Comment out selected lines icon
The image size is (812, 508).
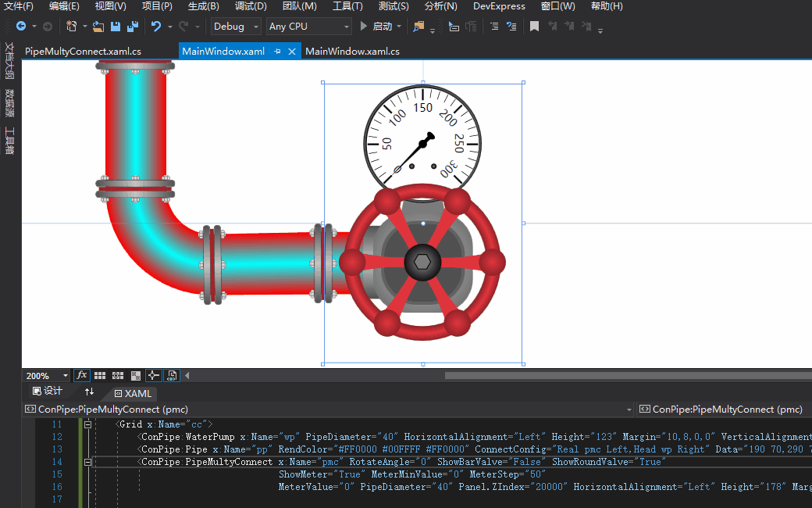coord(494,27)
